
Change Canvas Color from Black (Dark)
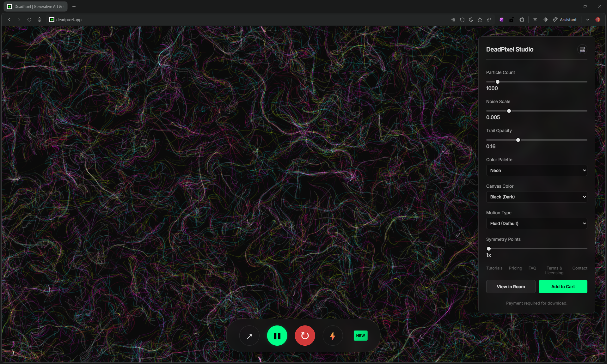(x=536, y=197)
